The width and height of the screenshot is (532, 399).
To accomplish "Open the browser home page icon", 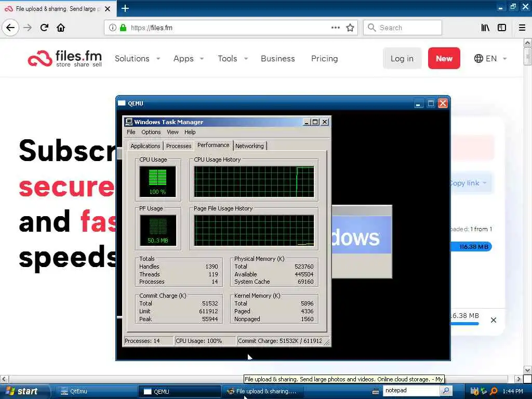I will coord(61,28).
